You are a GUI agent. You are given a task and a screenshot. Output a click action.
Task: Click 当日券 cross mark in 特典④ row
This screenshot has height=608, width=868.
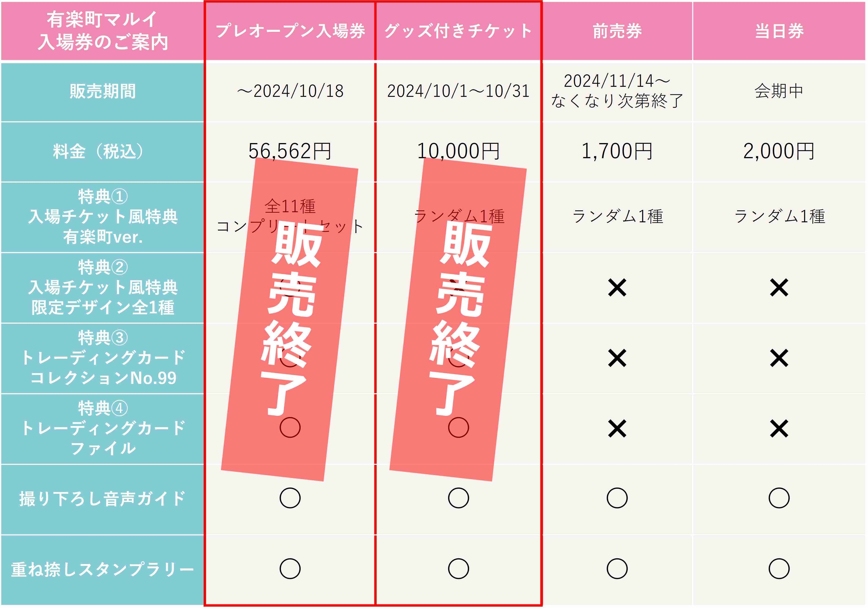tap(779, 429)
